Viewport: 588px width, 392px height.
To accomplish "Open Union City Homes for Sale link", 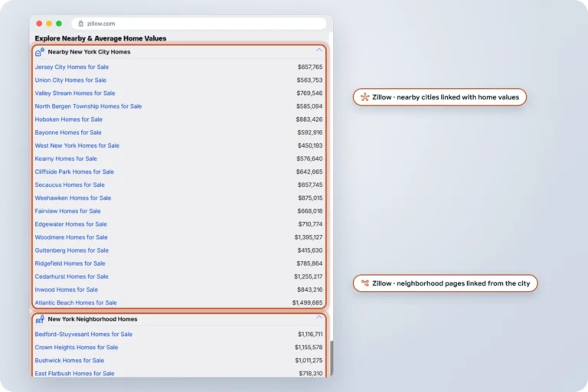I will [70, 80].
